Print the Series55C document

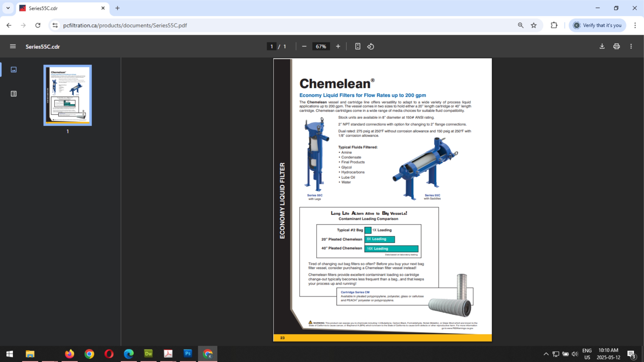coord(617,46)
